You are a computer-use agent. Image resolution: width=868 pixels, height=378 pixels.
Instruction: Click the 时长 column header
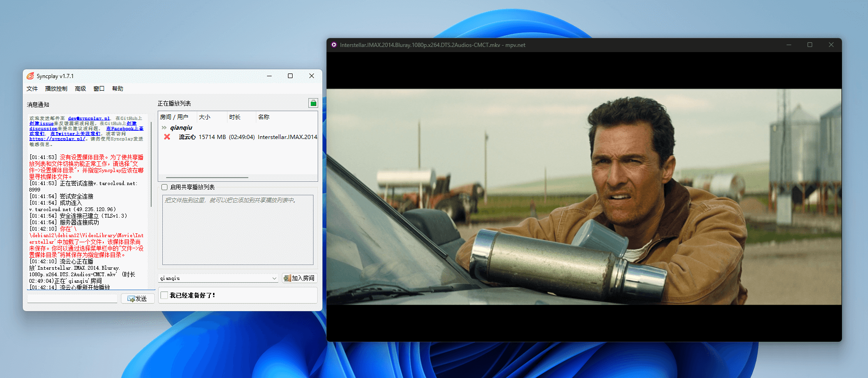(x=241, y=117)
